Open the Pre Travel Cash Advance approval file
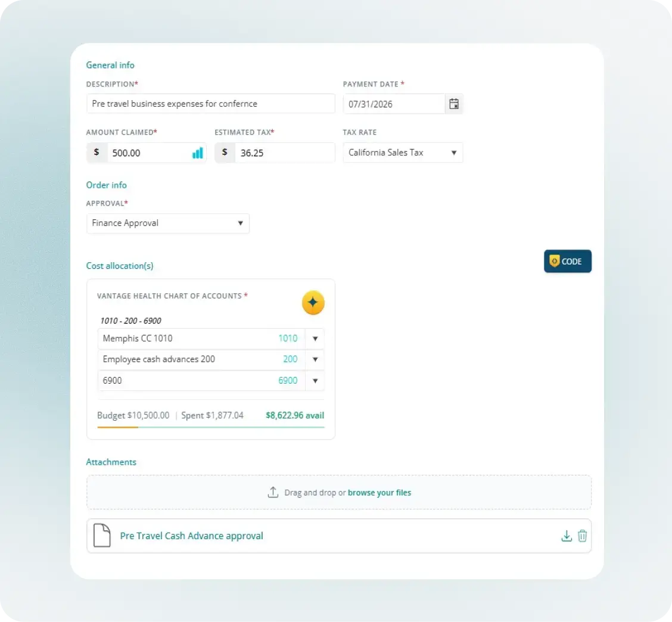Viewport: 672px width, 622px height. point(192,536)
